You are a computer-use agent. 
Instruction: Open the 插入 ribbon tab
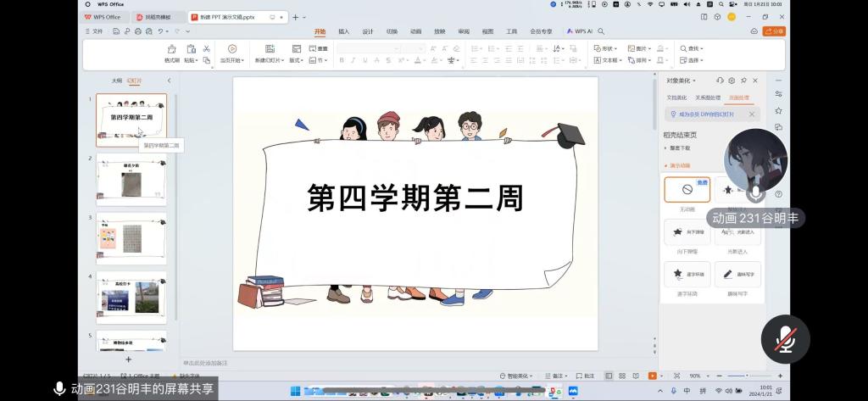343,31
